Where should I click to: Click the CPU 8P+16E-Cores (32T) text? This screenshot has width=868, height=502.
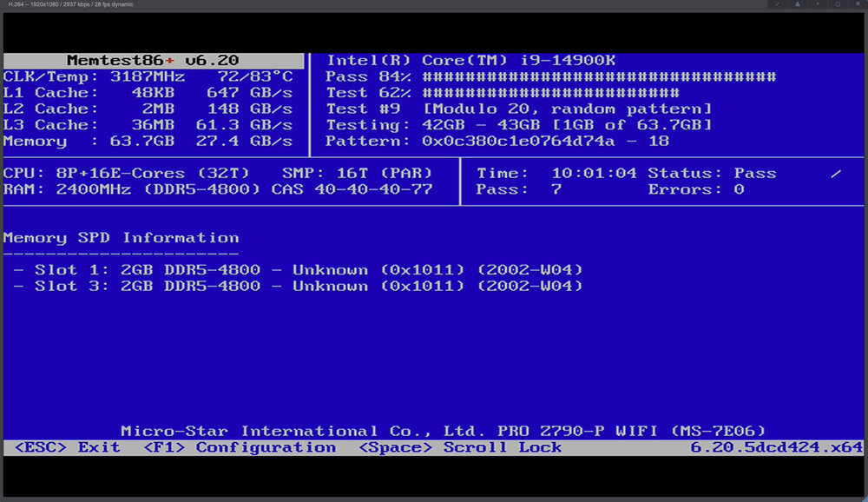126,173
